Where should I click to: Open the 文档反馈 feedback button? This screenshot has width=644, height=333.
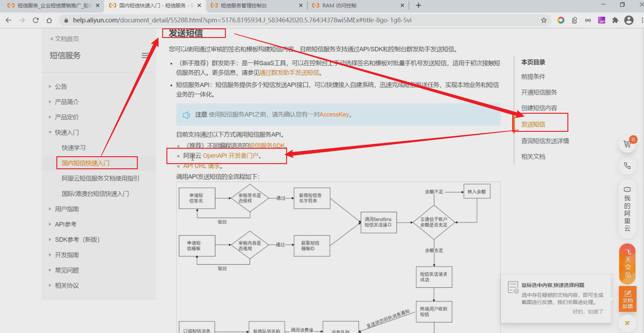627,299
